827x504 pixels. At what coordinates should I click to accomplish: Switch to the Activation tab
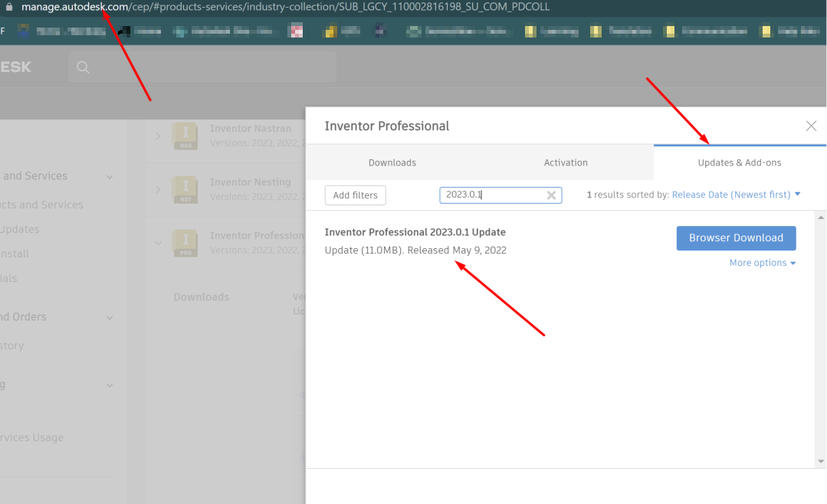coord(566,162)
